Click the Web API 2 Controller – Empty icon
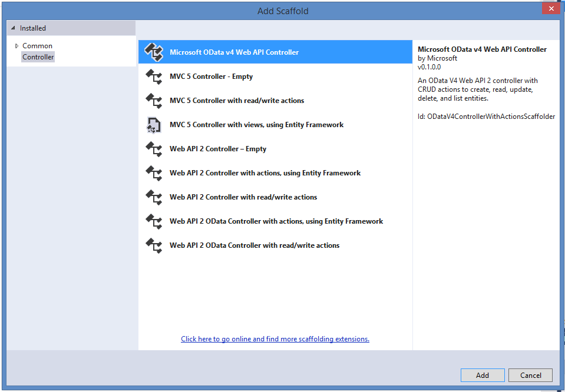This screenshot has height=392, width=565. pos(154,149)
